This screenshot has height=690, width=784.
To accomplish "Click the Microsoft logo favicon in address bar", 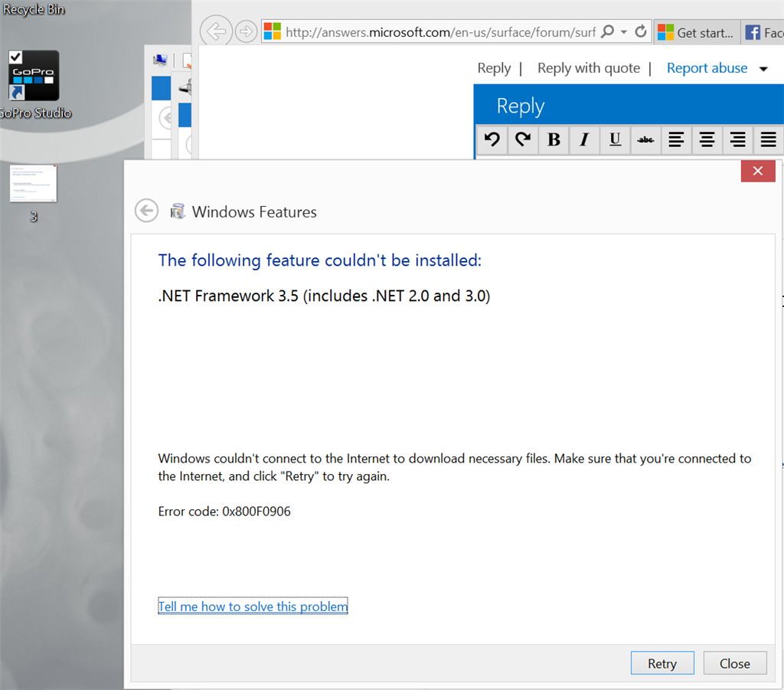I will tap(273, 31).
